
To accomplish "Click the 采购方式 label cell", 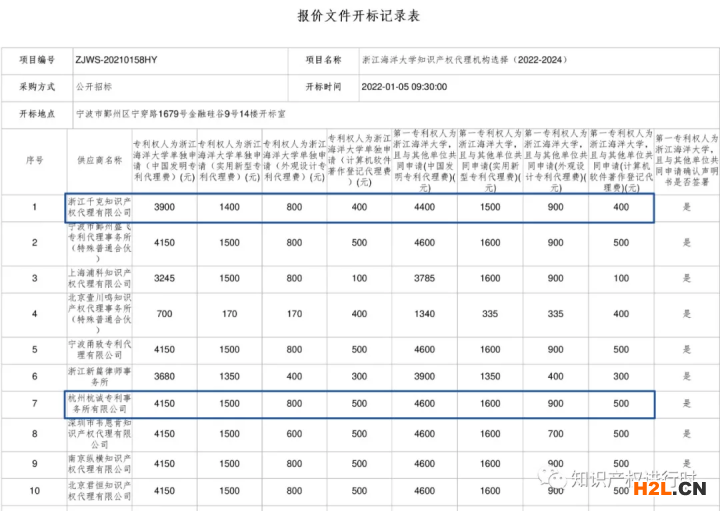I will click(37, 87).
